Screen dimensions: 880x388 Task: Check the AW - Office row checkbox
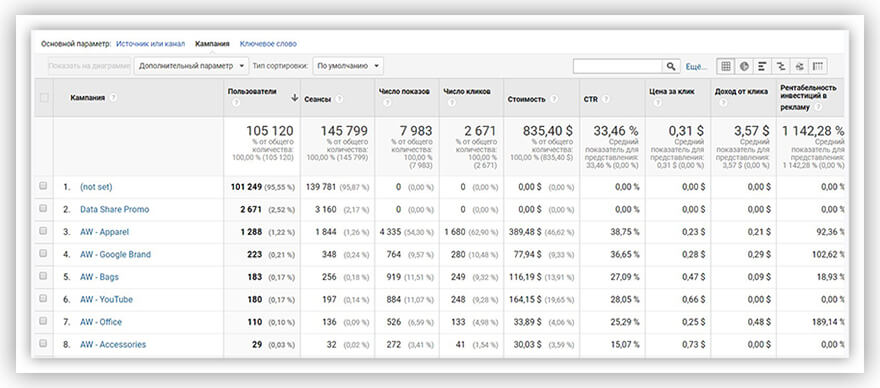tap(44, 321)
